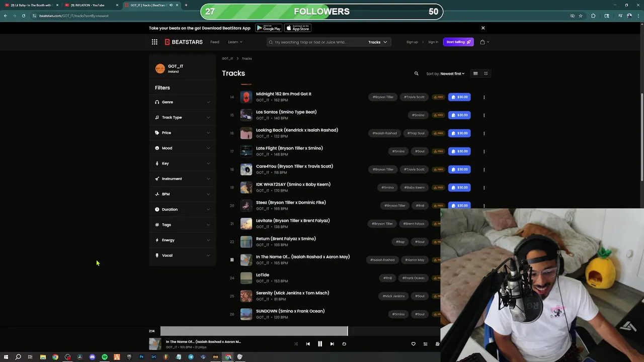
Task: Expand the Track Type filter
Action: click(183, 118)
